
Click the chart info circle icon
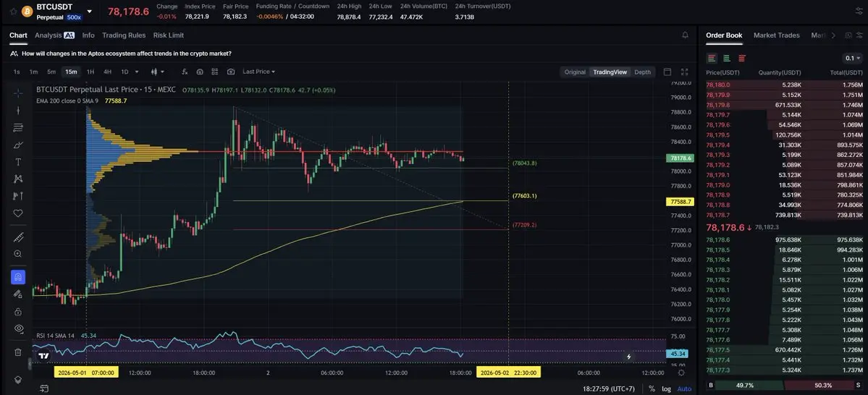[200, 72]
